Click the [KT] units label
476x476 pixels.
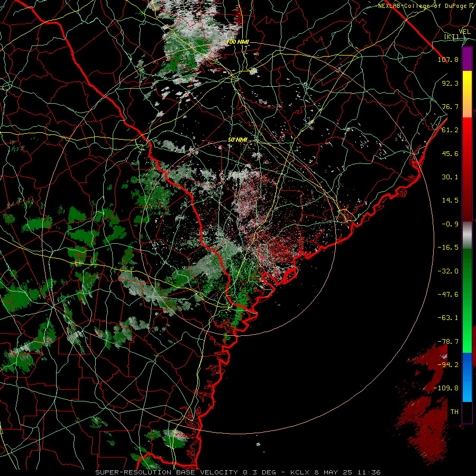tap(452, 36)
